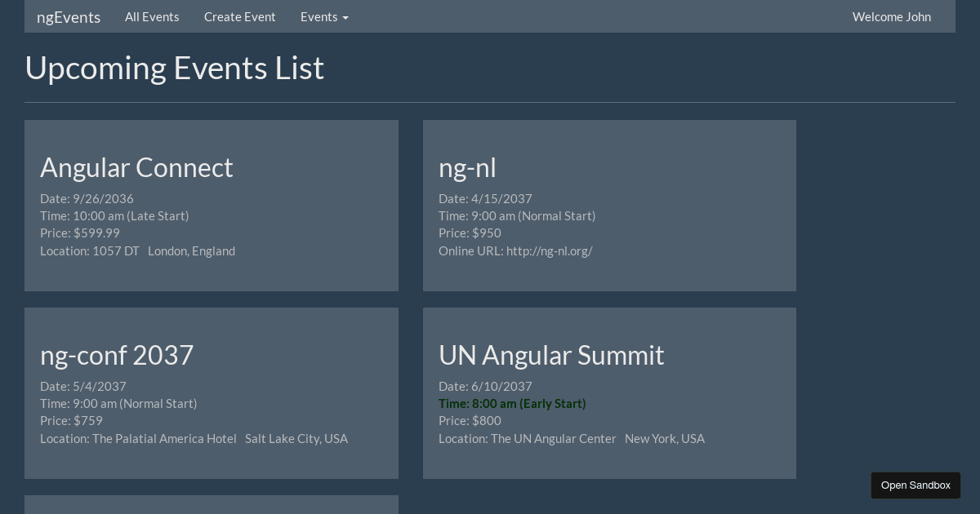Click ng-nl Time: 9:00 am (Normal Start)

click(x=517, y=215)
